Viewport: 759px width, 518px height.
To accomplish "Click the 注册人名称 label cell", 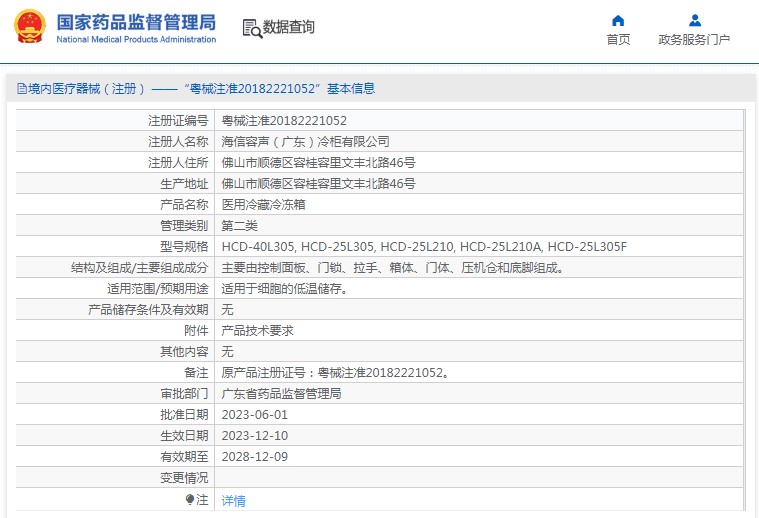I will 115,141.
